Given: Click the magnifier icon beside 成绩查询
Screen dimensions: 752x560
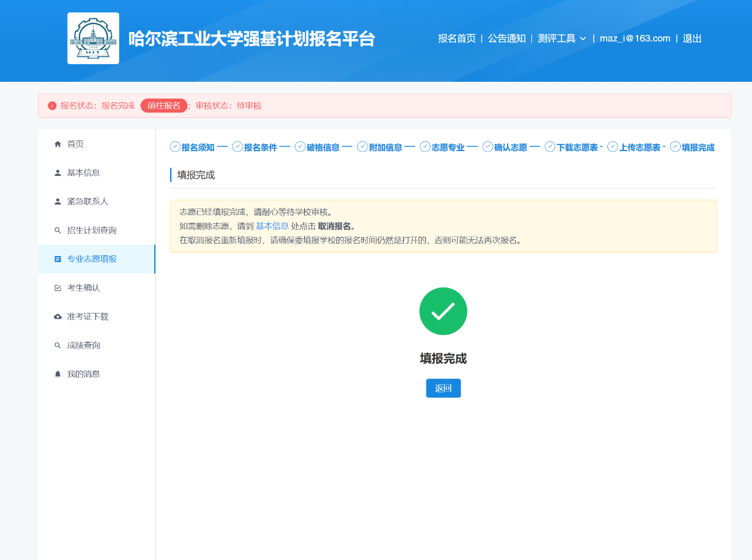Looking at the screenshot, I should tap(58, 345).
